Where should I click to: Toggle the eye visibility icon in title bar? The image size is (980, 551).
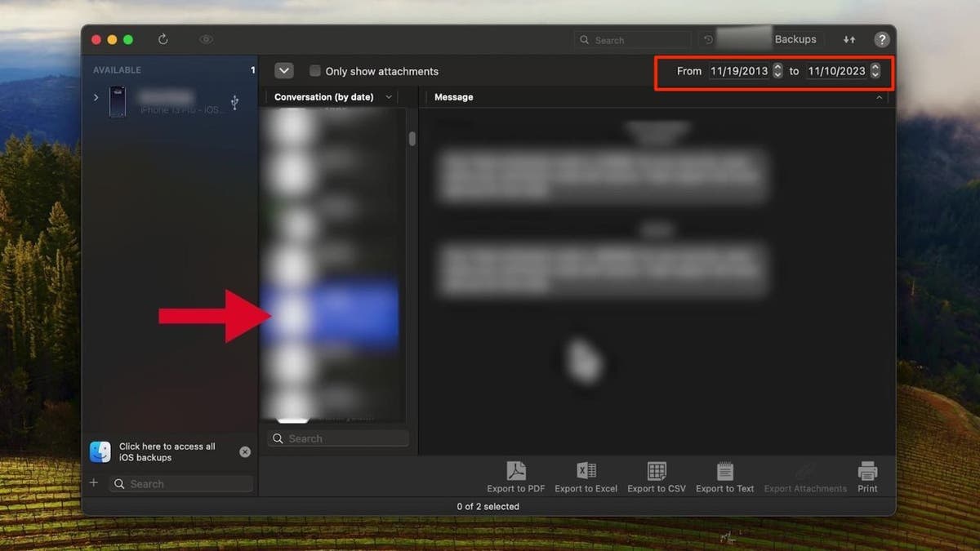(x=206, y=39)
